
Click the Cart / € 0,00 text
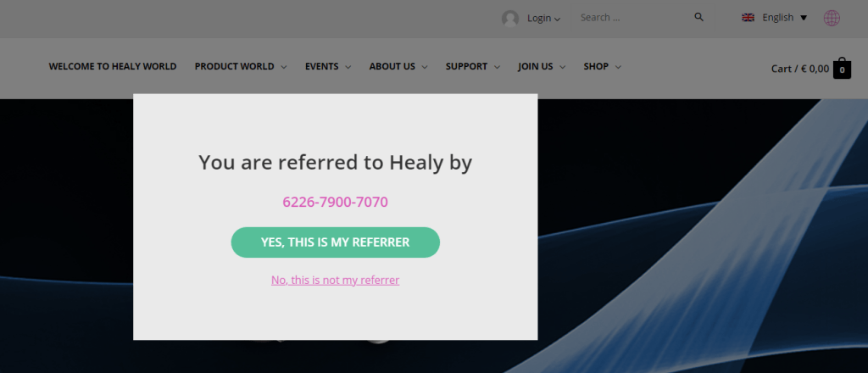tap(799, 69)
